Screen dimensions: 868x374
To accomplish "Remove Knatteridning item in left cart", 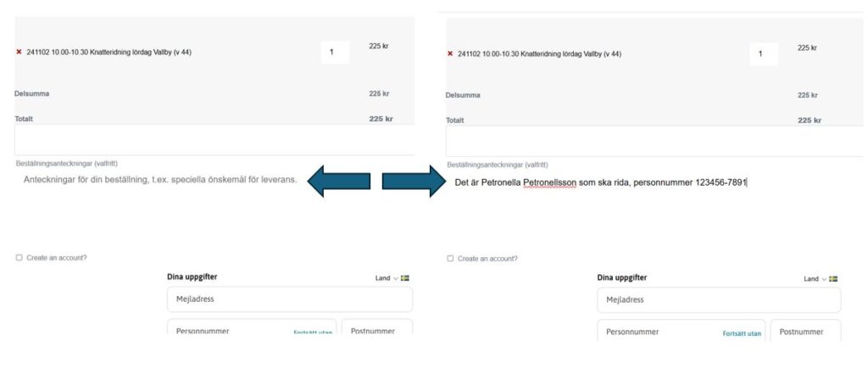I will 19,52.
